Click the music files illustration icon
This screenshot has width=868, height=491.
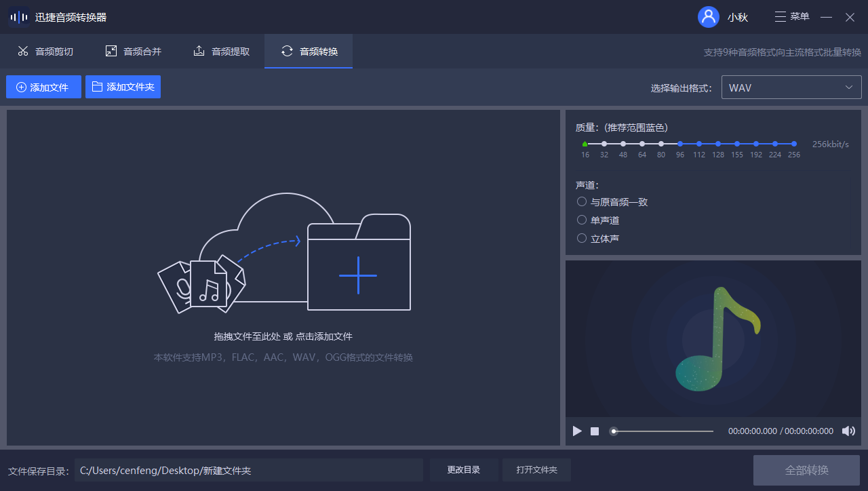click(201, 283)
